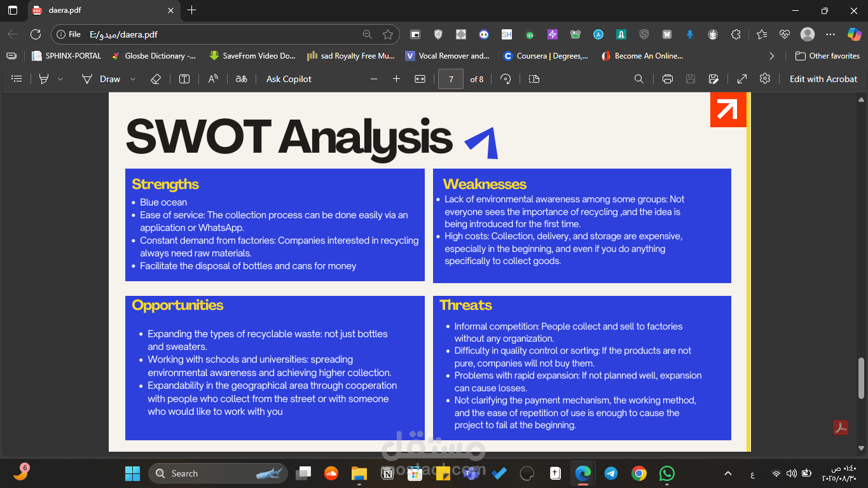
Task: Open sad Royalty Free Music bookmark
Action: click(x=350, y=56)
